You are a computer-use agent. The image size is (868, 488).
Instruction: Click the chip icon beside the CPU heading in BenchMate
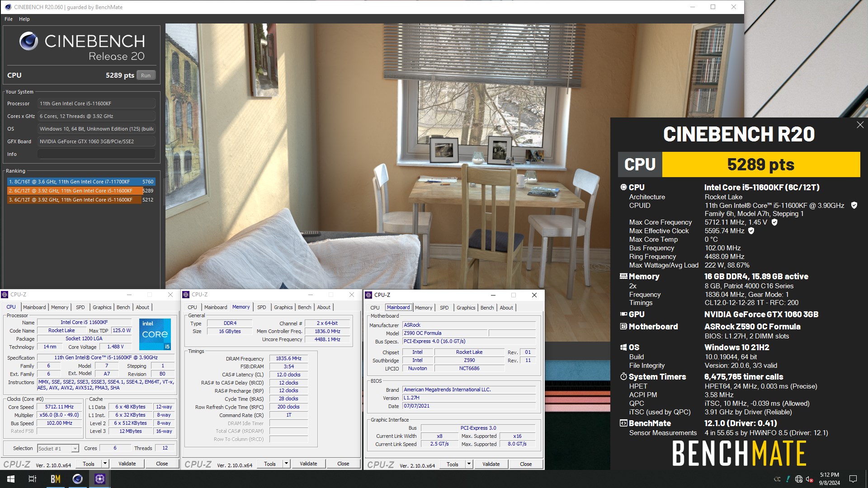(623, 187)
